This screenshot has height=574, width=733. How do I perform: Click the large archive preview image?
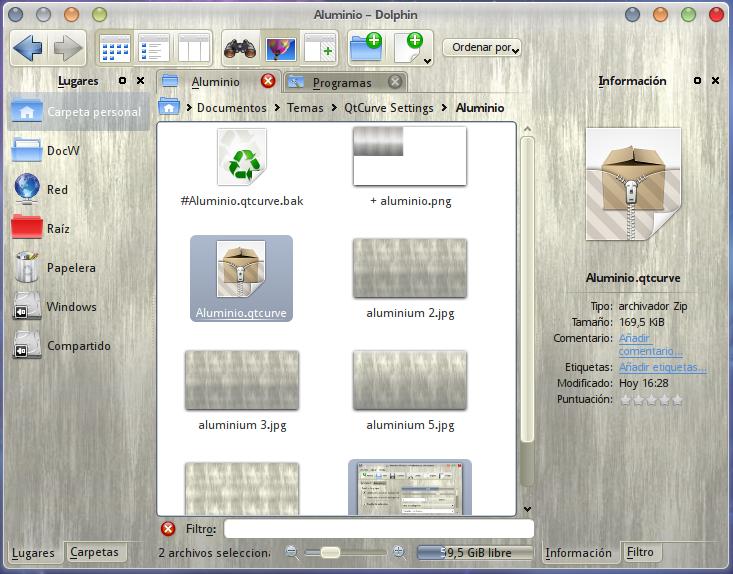(x=633, y=184)
